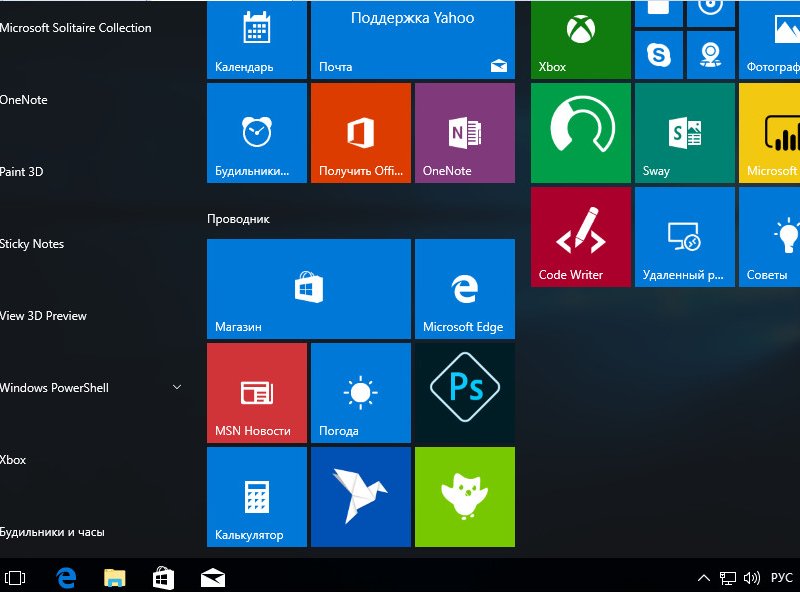Launch the Microsoft Edge tile
Image resolution: width=800 pixels, height=592 pixels.
point(465,289)
